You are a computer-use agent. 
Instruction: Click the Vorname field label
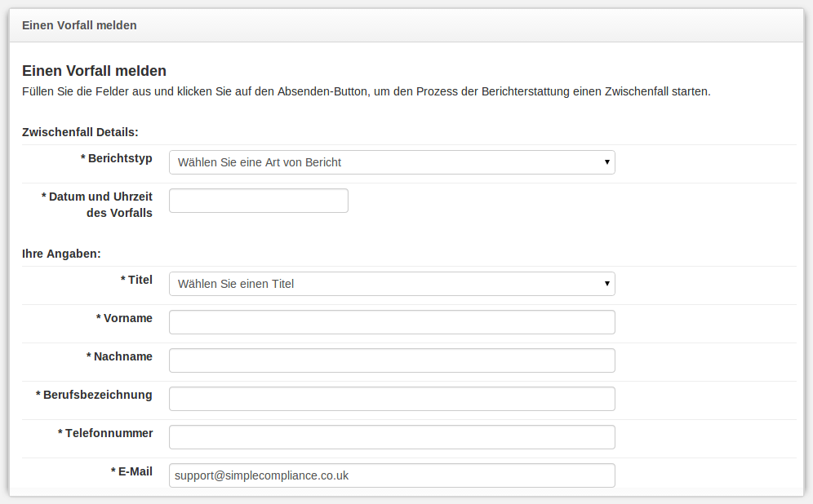[124, 318]
